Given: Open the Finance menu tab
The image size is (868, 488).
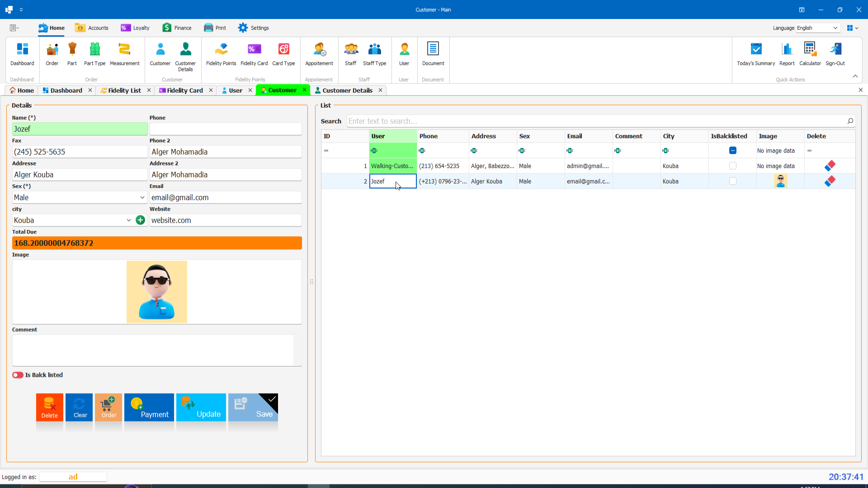Looking at the screenshot, I should pyautogui.click(x=177, y=28).
